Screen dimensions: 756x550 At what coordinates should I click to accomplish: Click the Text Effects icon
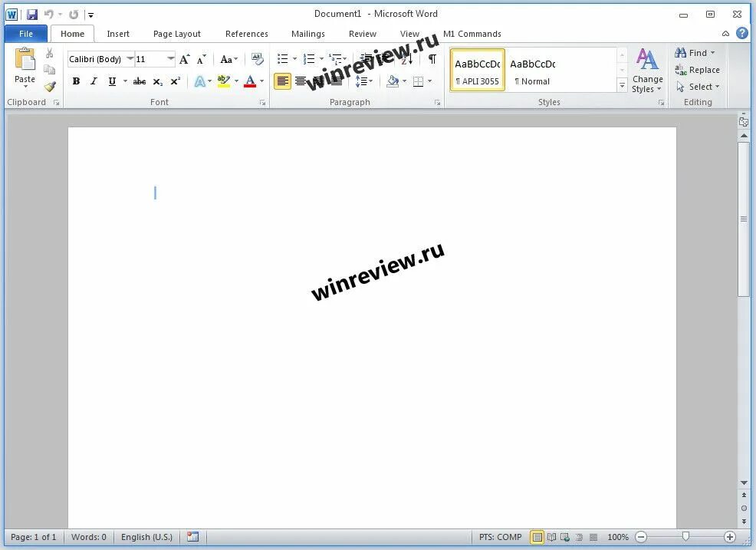click(199, 81)
